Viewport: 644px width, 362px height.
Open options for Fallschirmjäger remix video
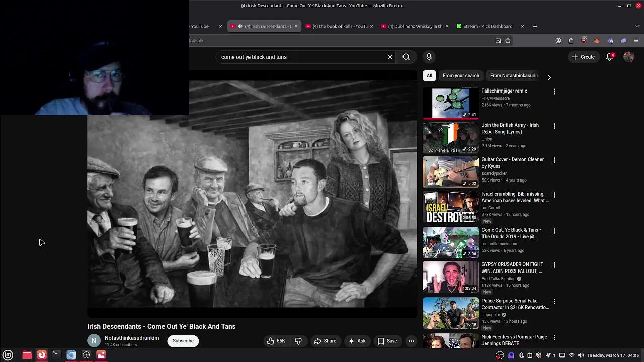point(554,92)
